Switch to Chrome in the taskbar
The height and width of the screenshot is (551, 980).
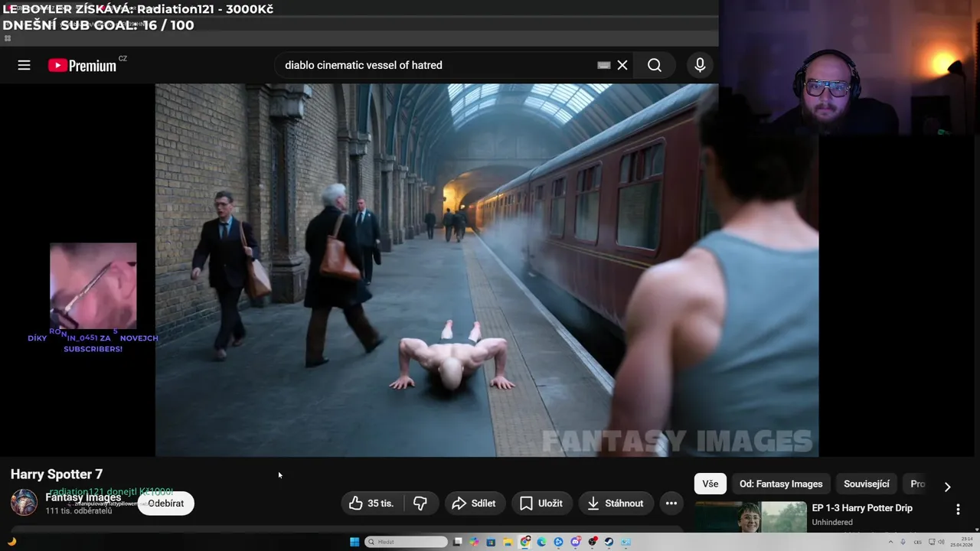tap(524, 542)
